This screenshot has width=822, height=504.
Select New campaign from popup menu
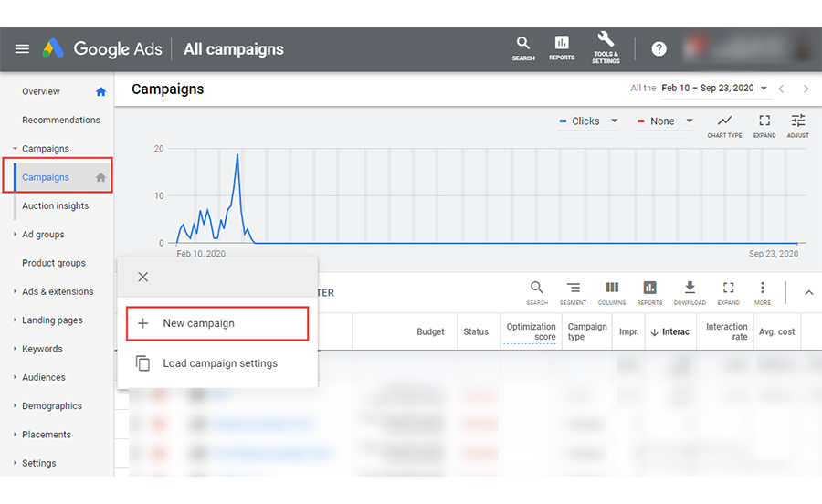(x=217, y=324)
